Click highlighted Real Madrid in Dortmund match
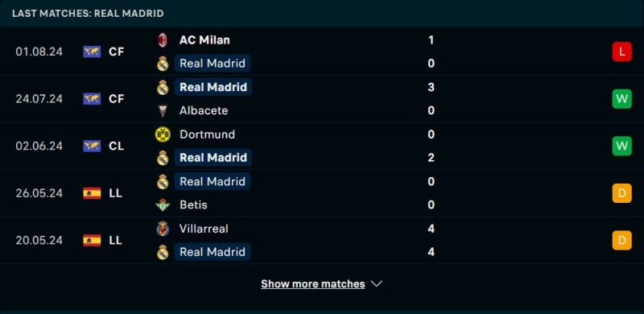644x314 pixels. tap(213, 158)
